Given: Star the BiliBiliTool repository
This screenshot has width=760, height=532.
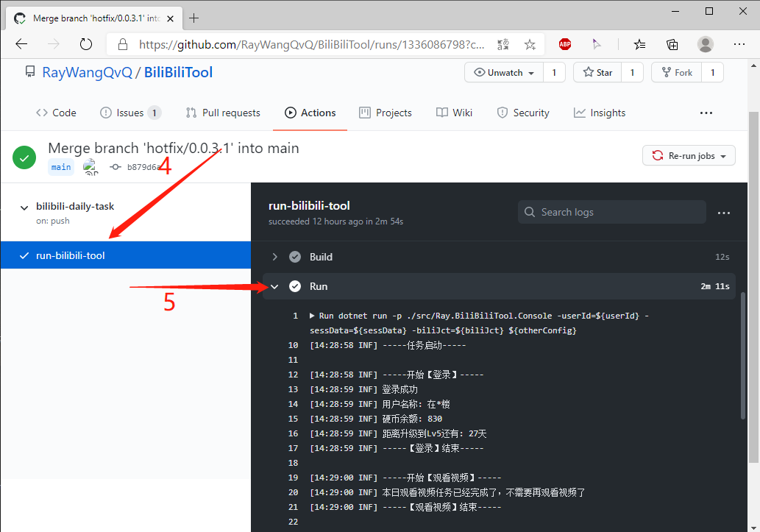Looking at the screenshot, I should click(x=597, y=72).
